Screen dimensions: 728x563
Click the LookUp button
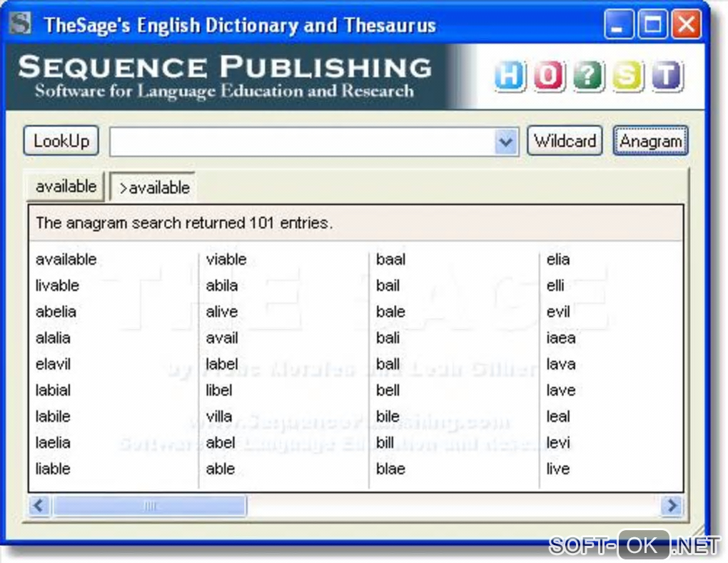click(61, 141)
